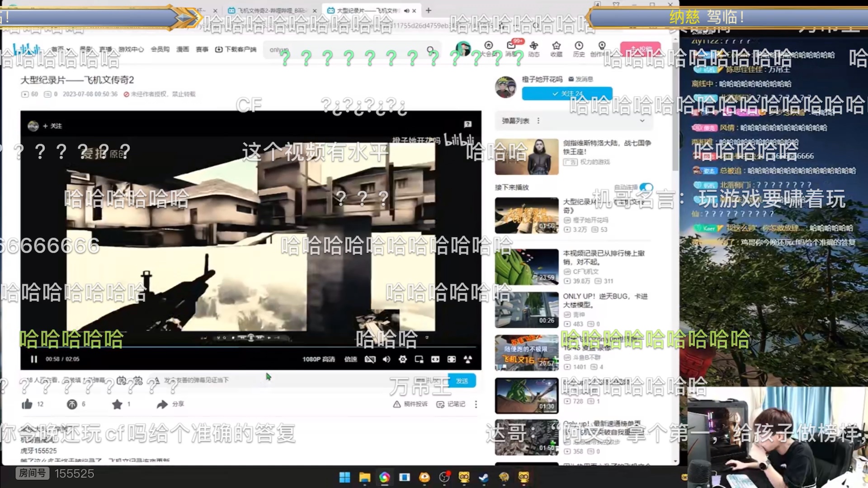Viewport: 868px width, 488px height.
Task: Open the 20:57 飞机文16 video thumbnail
Action: pyautogui.click(x=527, y=353)
